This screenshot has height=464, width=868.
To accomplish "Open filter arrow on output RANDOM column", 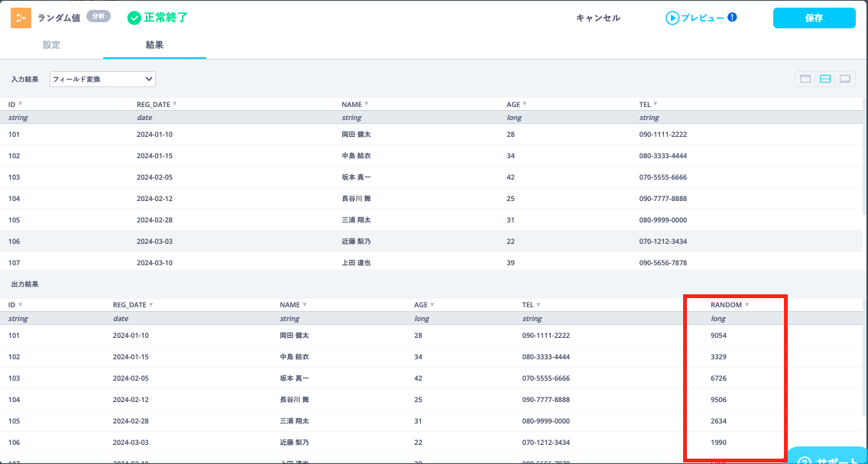I will 747,304.
